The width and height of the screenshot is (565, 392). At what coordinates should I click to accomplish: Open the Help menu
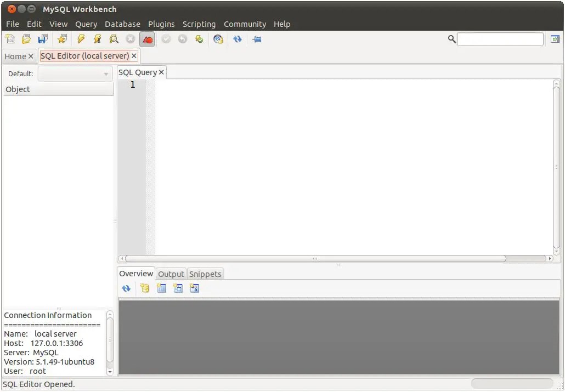coord(282,24)
